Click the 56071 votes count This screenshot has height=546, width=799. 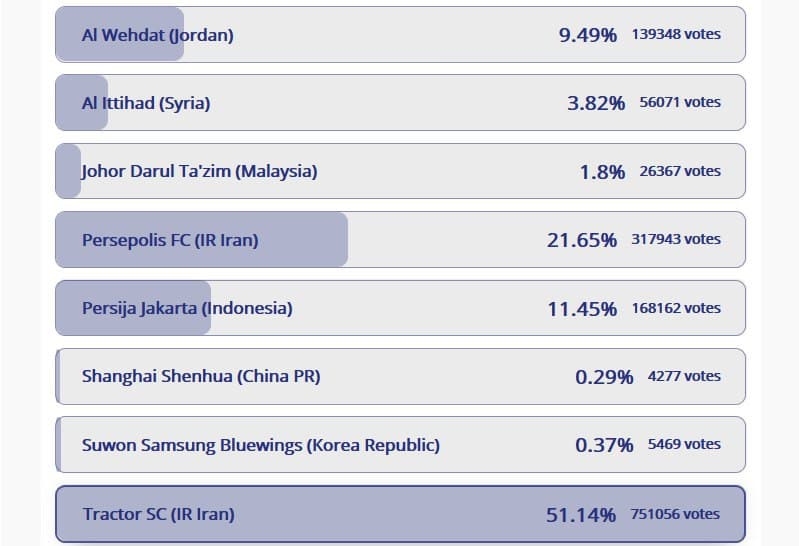(x=680, y=103)
